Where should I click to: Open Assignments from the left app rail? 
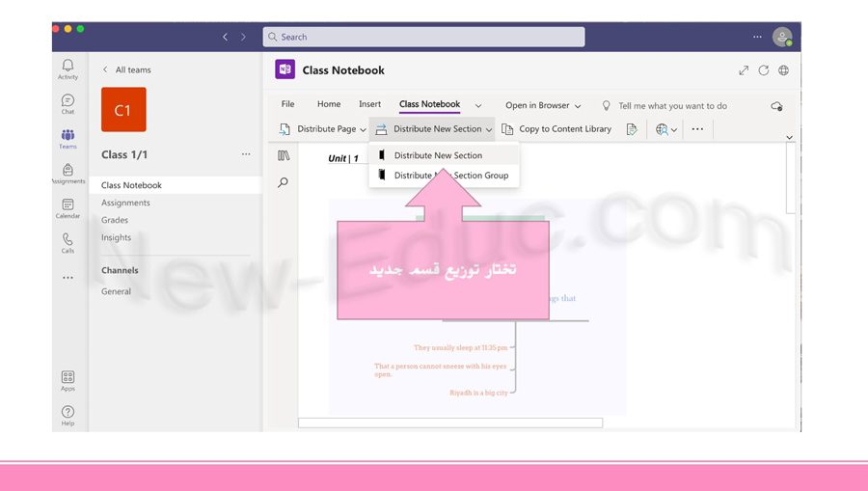click(68, 174)
